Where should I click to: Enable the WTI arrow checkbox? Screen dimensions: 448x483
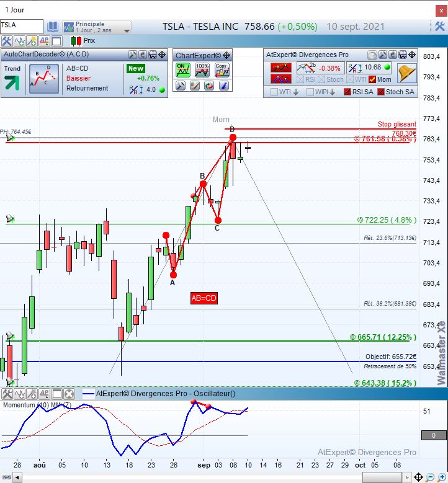(274, 92)
